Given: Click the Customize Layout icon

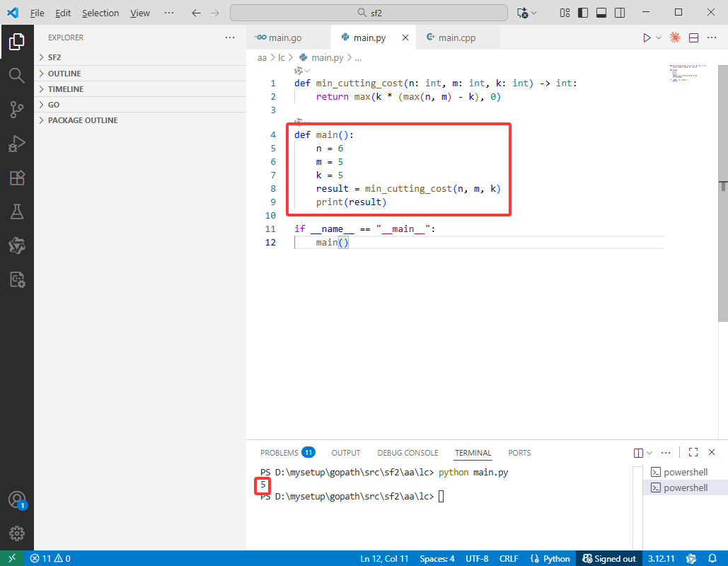Looking at the screenshot, I should [565, 13].
